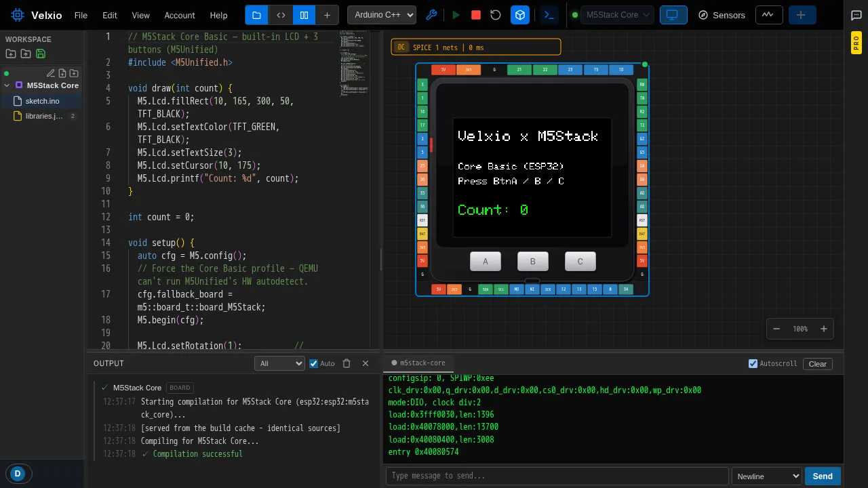Viewport: 868px width, 488px height.
Task: Click add folder icon in board row
Action: pos(74,73)
